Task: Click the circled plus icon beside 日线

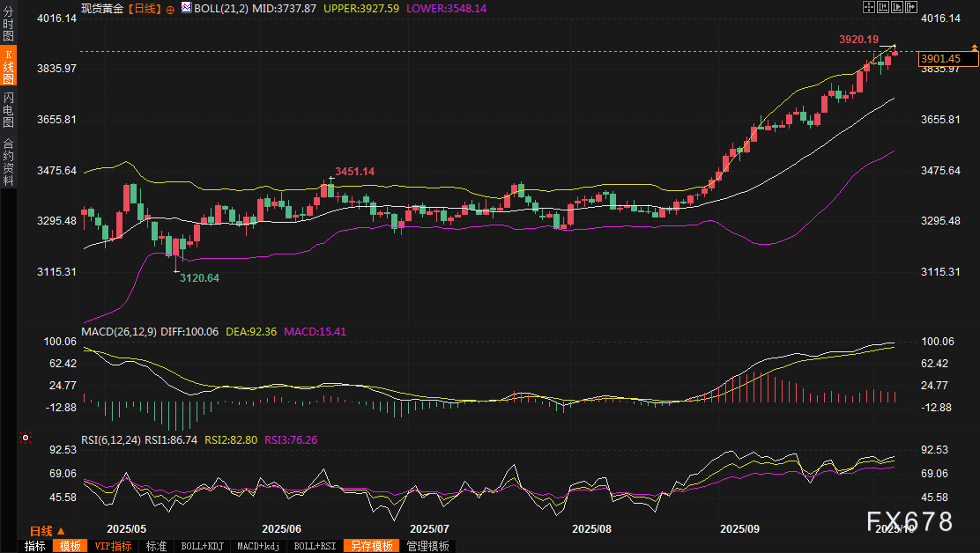Action: (x=170, y=8)
